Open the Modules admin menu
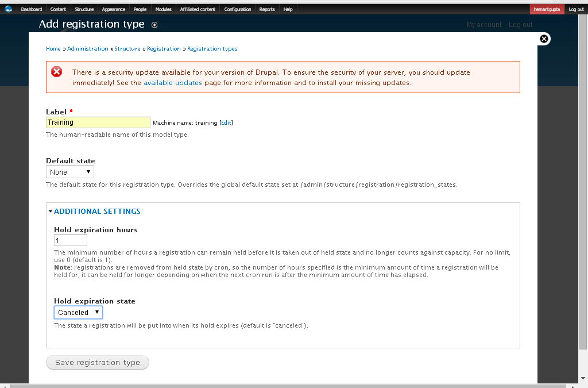This screenshot has height=388, width=588. [x=163, y=9]
